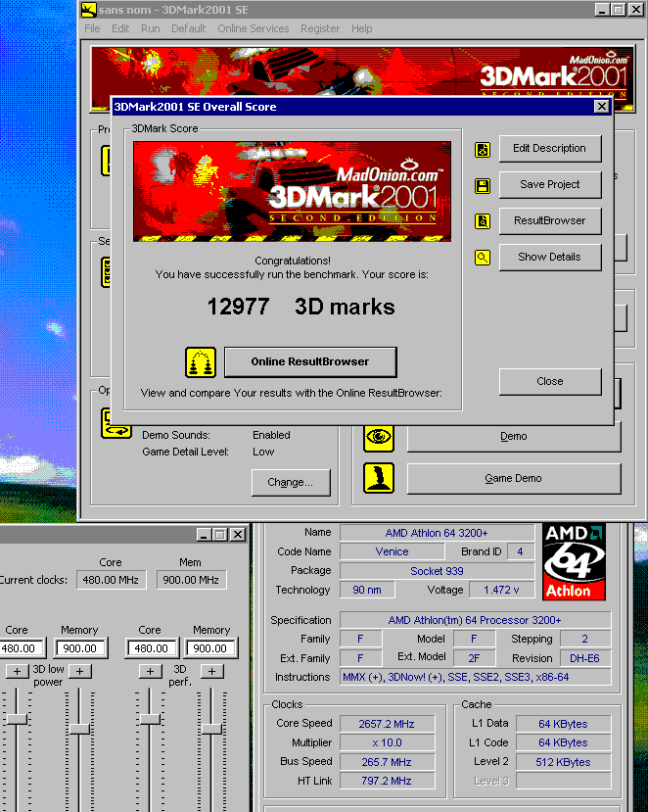
Task: Click the Online ResultBrowser trees icon
Action: tap(201, 362)
